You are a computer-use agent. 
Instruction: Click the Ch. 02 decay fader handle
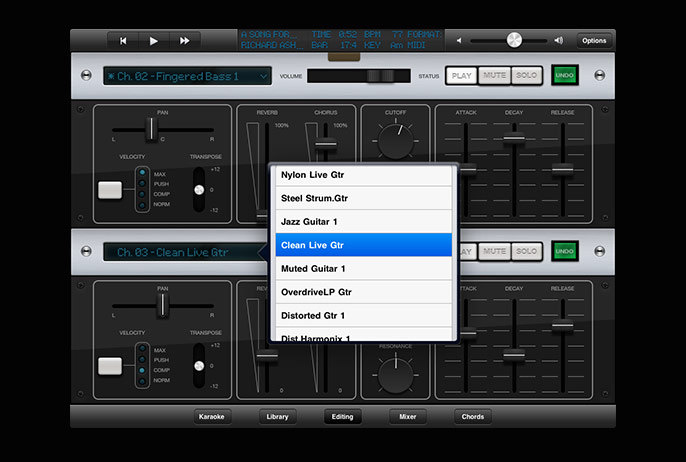coord(514,139)
